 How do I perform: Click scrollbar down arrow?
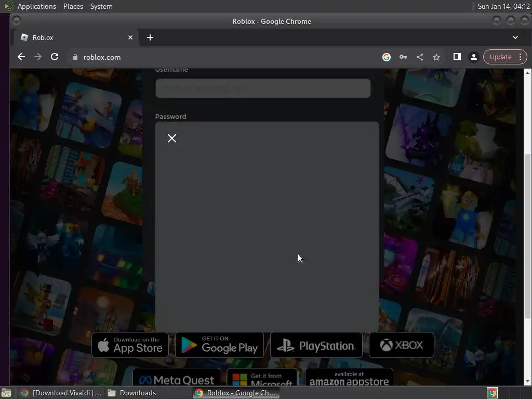point(527,381)
